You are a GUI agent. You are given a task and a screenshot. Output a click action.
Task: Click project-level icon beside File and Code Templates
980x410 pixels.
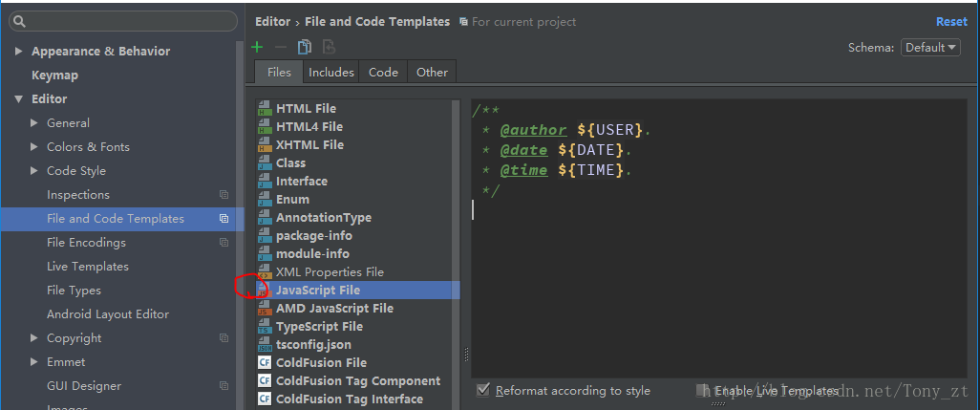(x=224, y=219)
